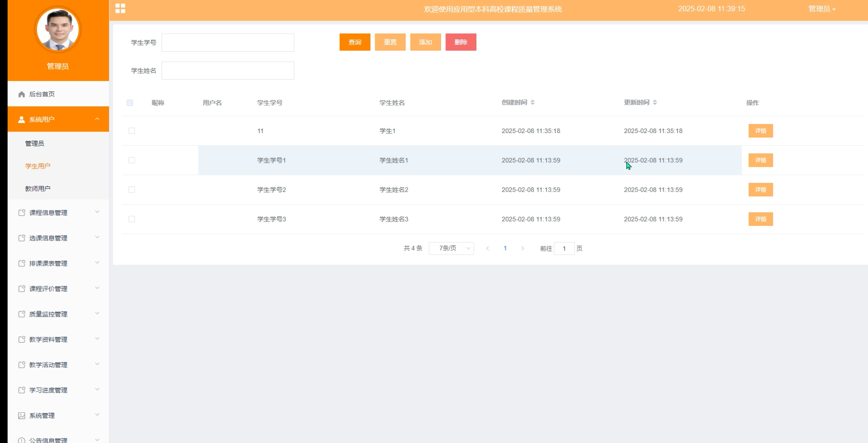Click the user icon beside 系统用户

21,119
